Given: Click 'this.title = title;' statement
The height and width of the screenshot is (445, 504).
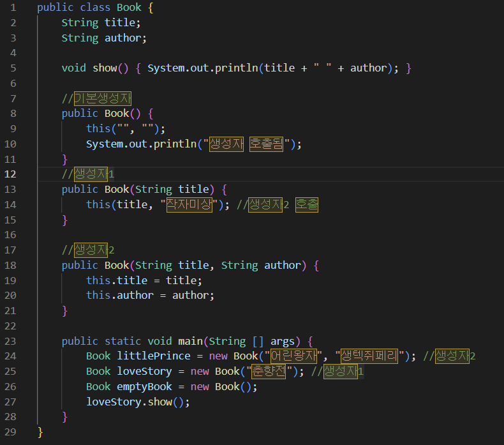Looking at the screenshot, I should point(144,280).
